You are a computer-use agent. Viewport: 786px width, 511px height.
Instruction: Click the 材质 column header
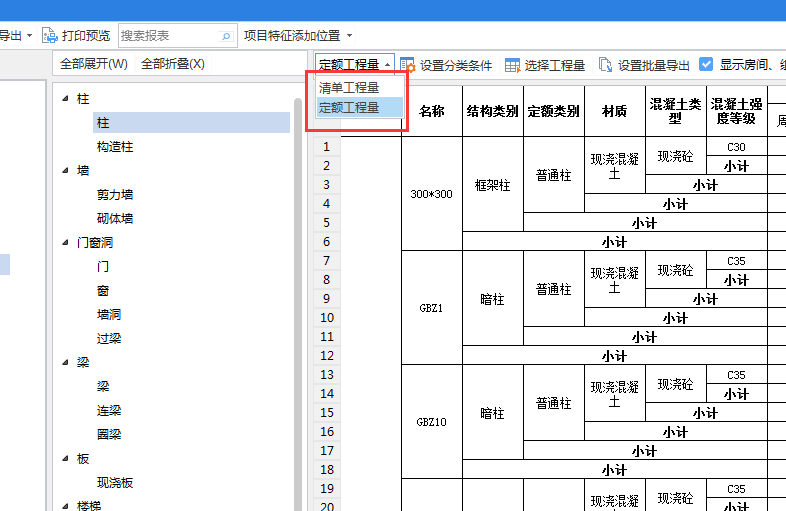(615, 111)
